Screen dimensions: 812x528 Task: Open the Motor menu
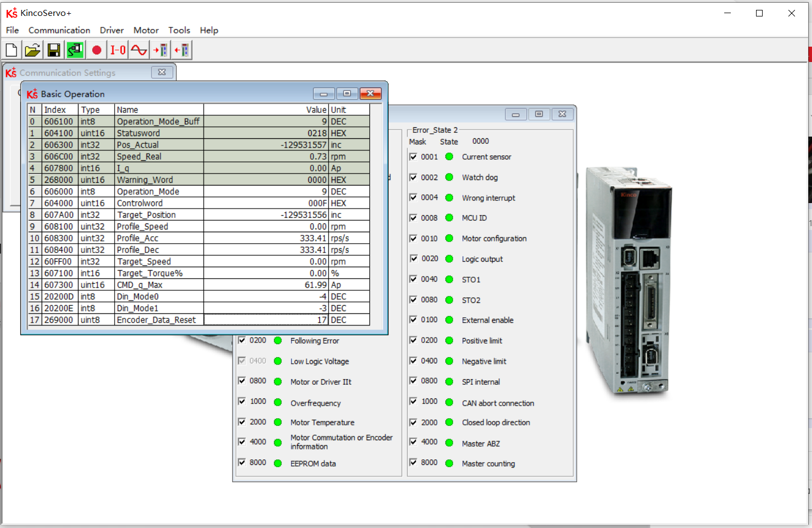click(146, 30)
